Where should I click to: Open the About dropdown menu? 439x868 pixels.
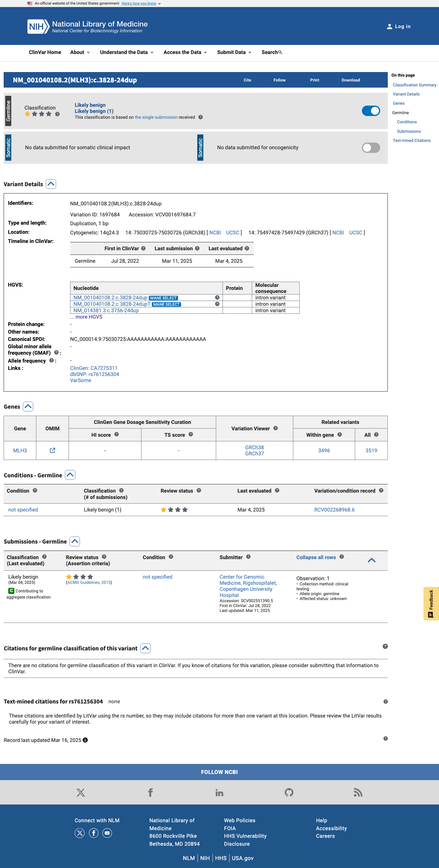80,52
